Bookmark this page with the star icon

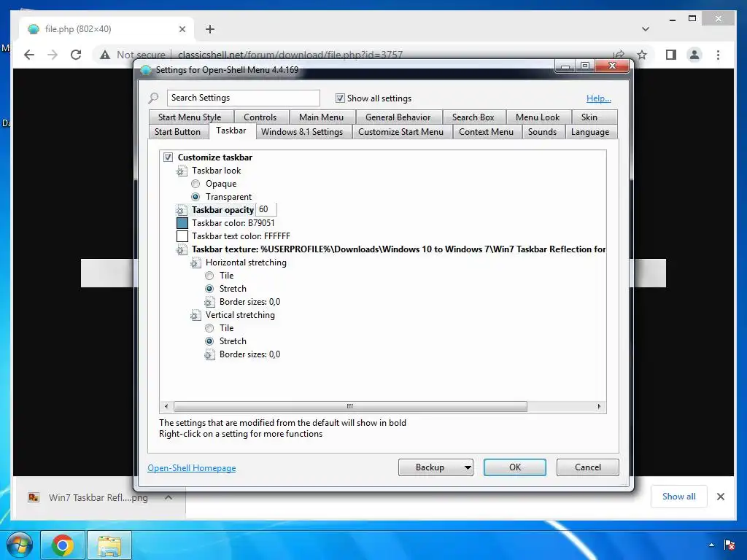pos(642,55)
